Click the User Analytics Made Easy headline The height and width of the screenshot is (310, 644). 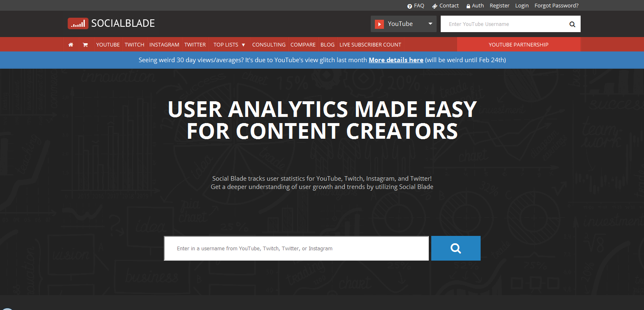click(x=322, y=120)
